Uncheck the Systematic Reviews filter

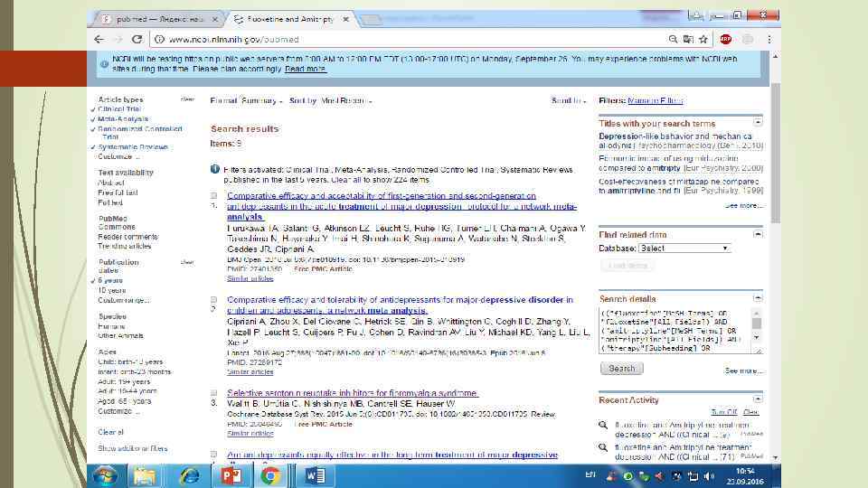point(129,147)
